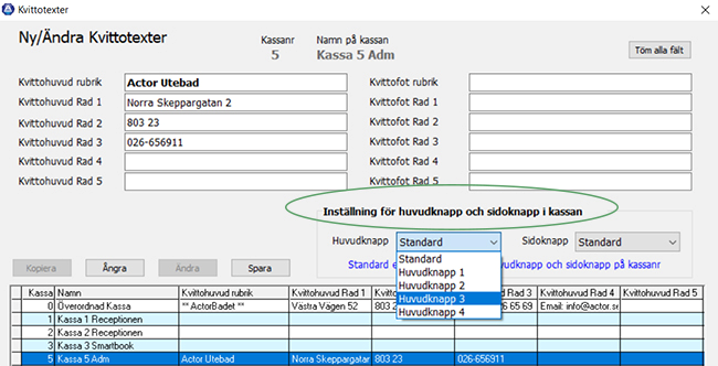Click the Kvittohuvud rubrik column header
This screenshot has width=718, height=366.
click(x=234, y=293)
